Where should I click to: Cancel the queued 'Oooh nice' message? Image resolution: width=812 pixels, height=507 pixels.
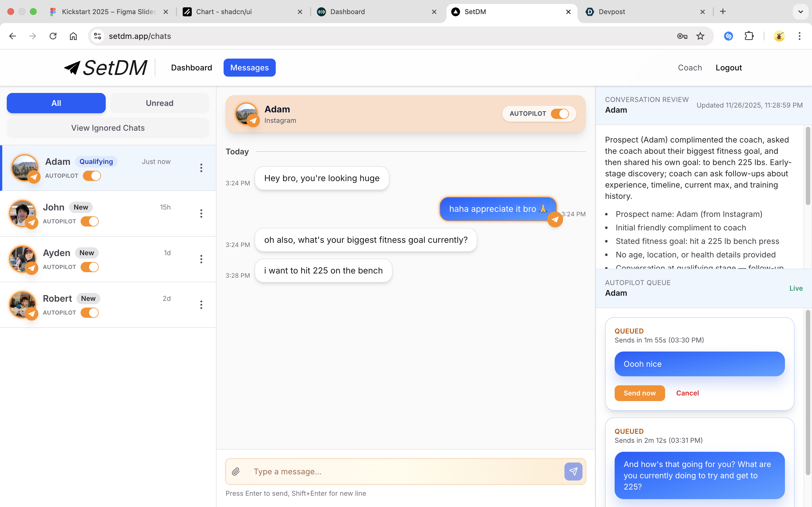[687, 393]
